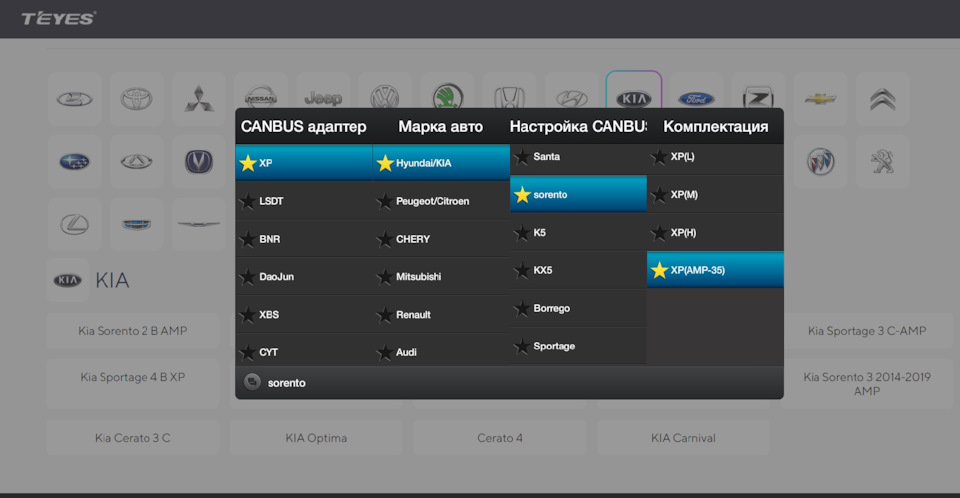Select the Subaru brand logo
This screenshot has width=960, height=498.
coord(75,162)
